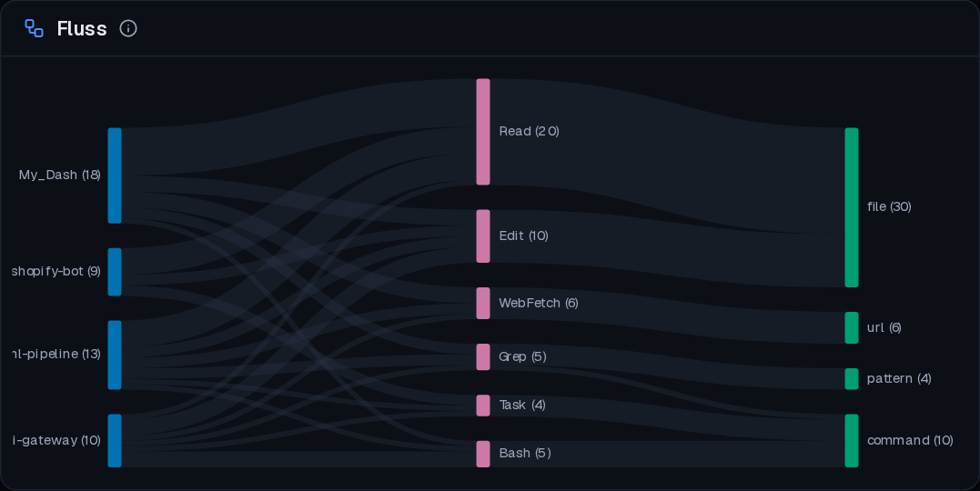Click the My_Dash (18) label
Viewport: 980px width, 491px height.
(x=59, y=175)
